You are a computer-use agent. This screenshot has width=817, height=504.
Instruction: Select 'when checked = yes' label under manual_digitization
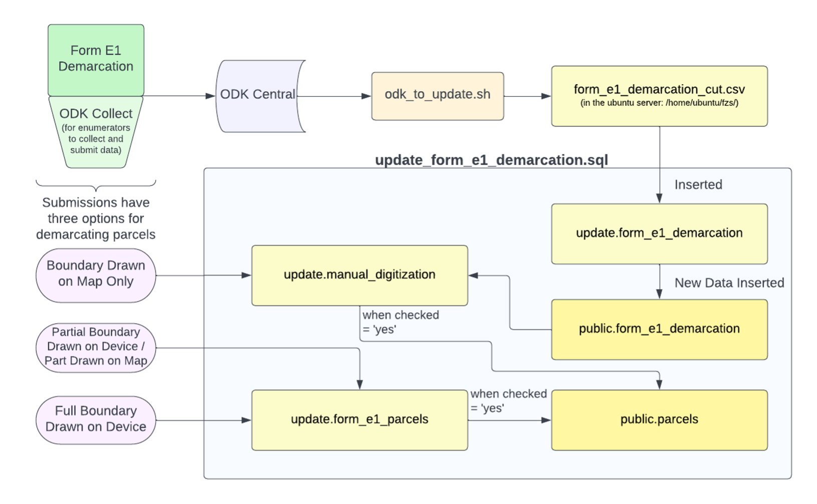point(401,322)
